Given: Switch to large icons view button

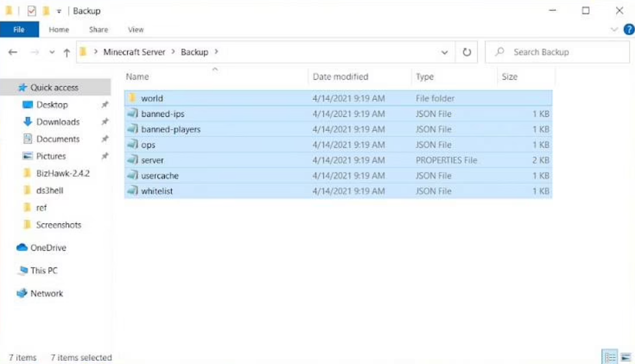Looking at the screenshot, I should (625, 357).
